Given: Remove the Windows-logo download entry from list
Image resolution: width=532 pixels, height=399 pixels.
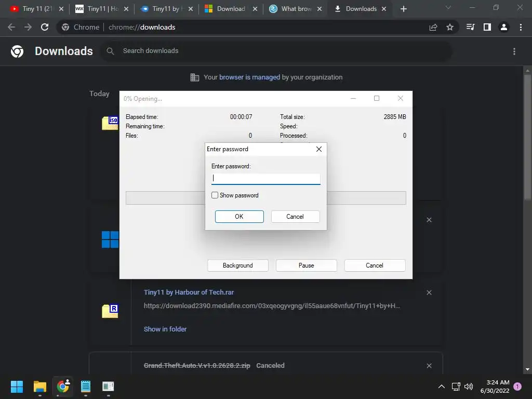Looking at the screenshot, I should (429, 220).
